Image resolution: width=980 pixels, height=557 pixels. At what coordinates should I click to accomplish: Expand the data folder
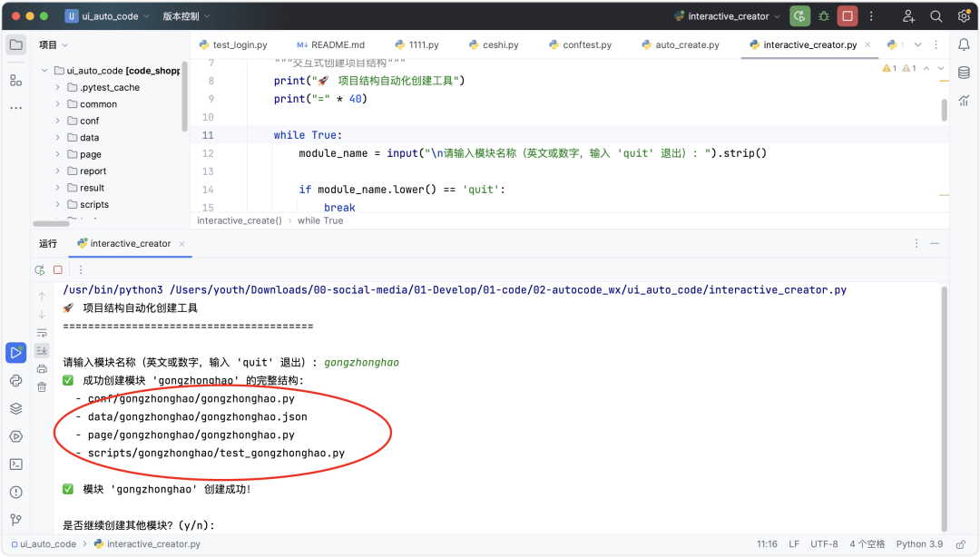(57, 138)
